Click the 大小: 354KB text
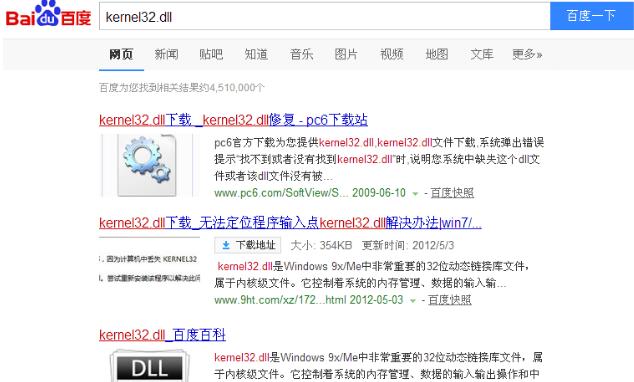 [321, 245]
